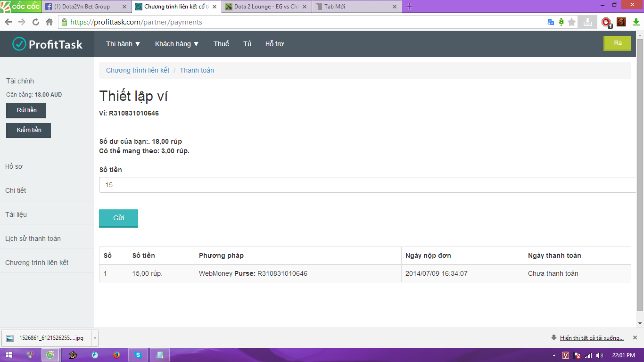
Task: Close the Tab Mới tab
Action: pos(394,7)
